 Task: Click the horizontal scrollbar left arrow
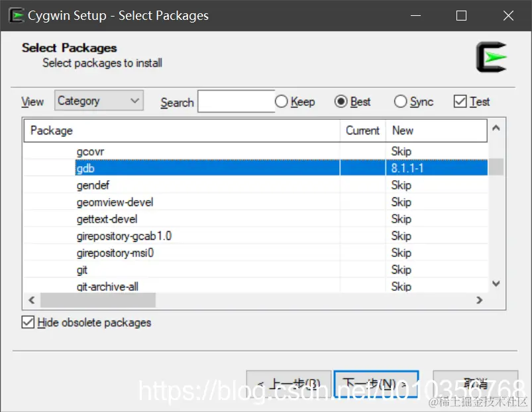click(32, 300)
